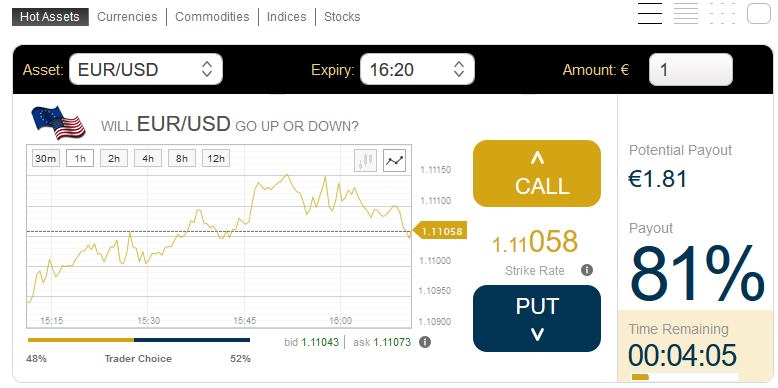Select the single rounded-square layout icon
Image resolution: width=778 pixels, height=388 pixels.
coord(759,13)
